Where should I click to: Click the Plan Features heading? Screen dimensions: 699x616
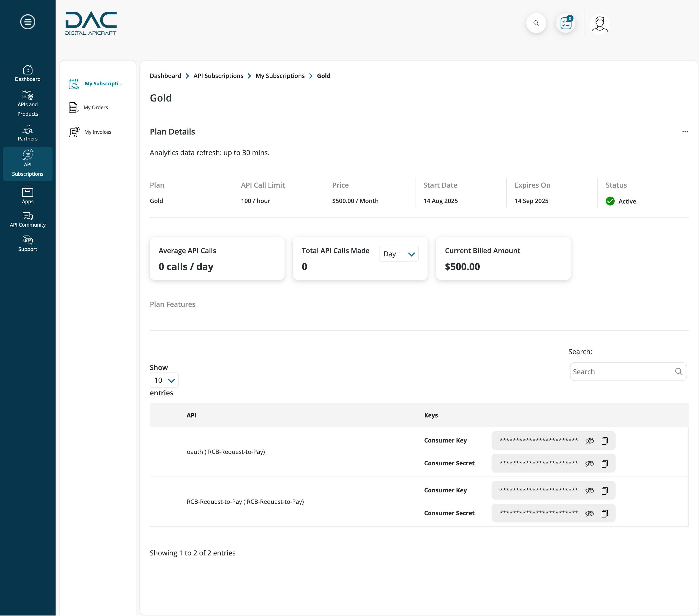[173, 305]
